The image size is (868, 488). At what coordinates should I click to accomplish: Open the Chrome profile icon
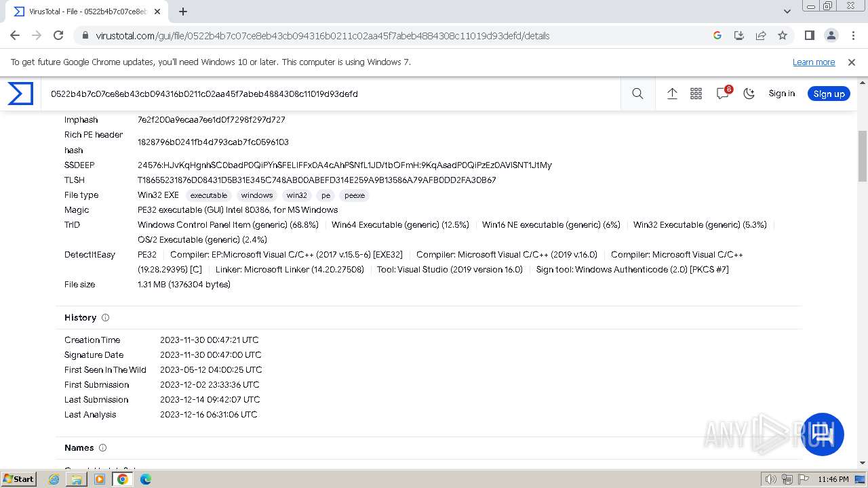831,35
